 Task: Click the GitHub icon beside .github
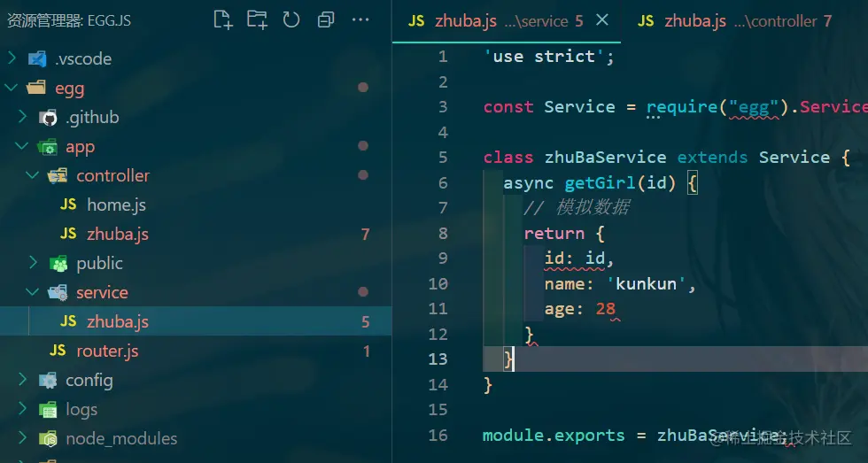[x=48, y=117]
